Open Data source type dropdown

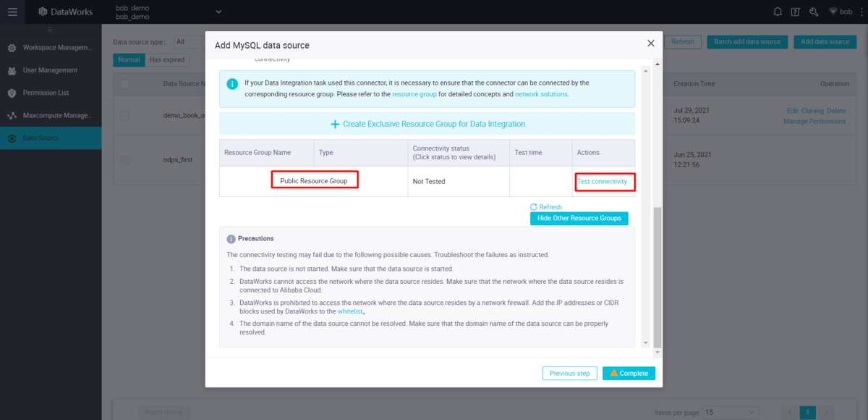point(190,42)
